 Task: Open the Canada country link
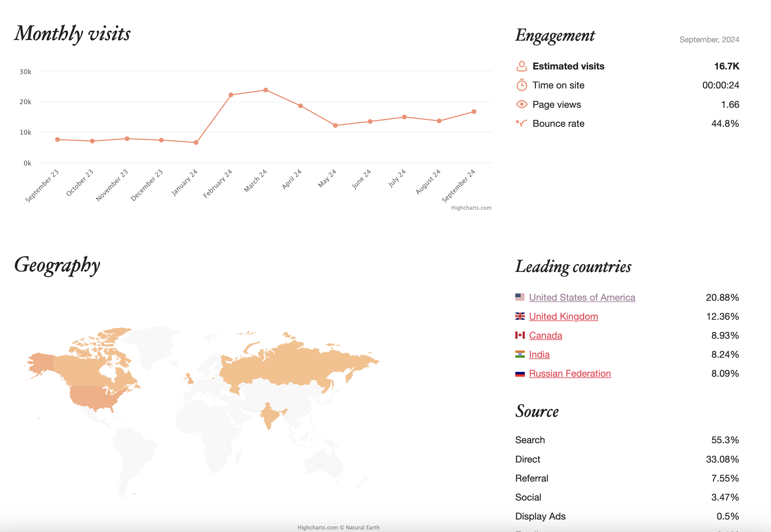point(545,335)
